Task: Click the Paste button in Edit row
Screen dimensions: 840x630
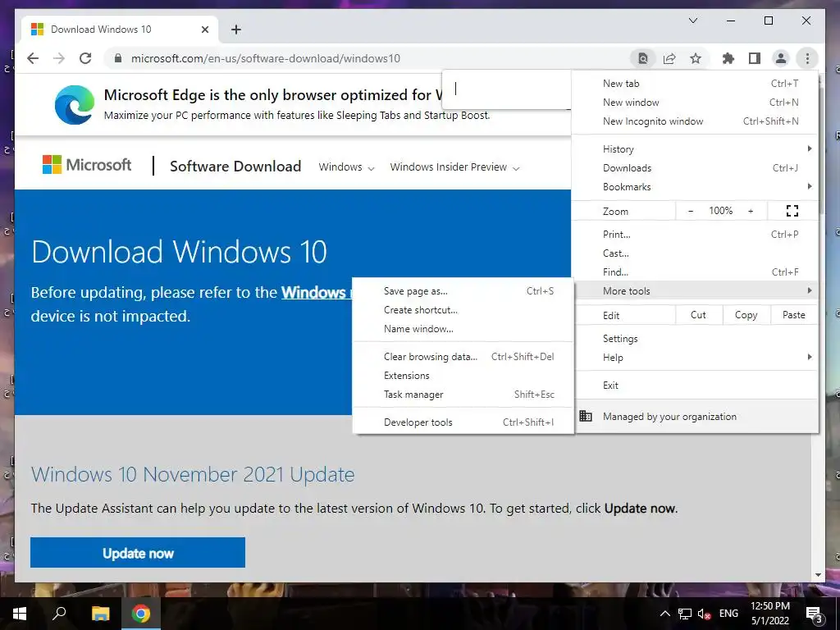Action: click(x=794, y=315)
